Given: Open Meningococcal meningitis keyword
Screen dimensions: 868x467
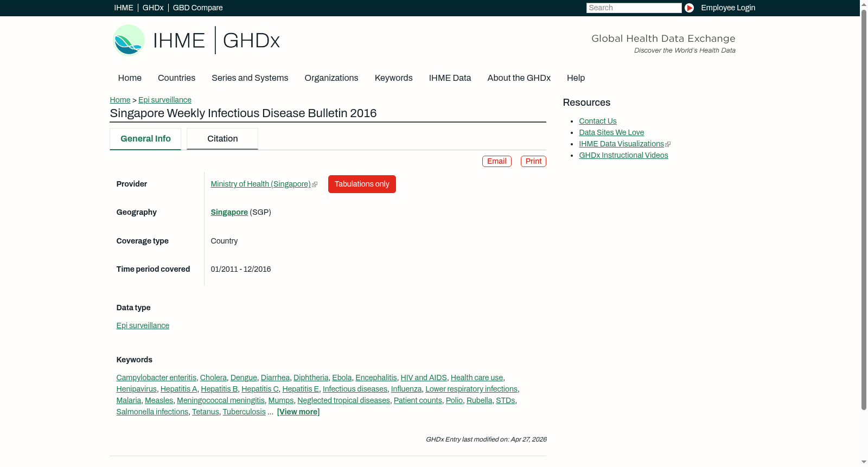Looking at the screenshot, I should (x=221, y=401).
